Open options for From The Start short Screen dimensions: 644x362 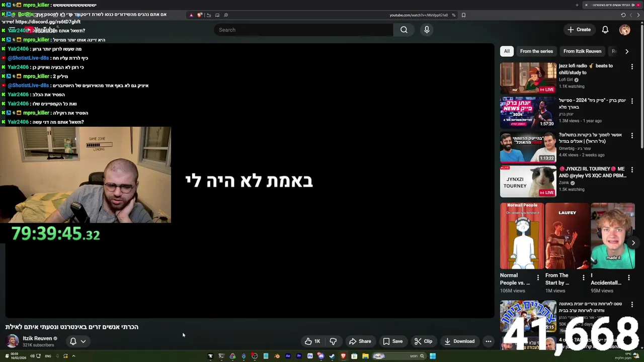pyautogui.click(x=584, y=278)
